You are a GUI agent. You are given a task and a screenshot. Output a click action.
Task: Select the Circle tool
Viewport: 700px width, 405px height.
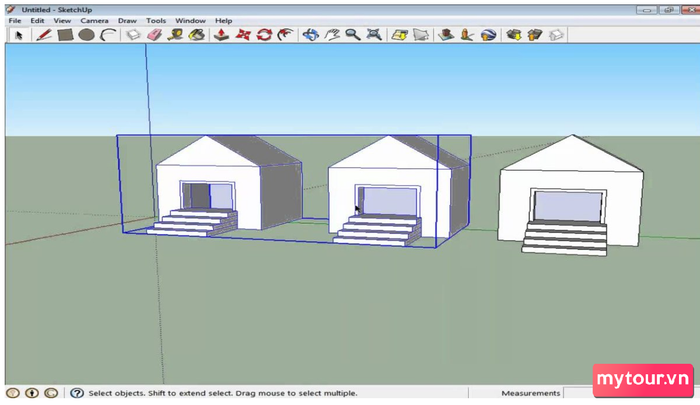[87, 35]
